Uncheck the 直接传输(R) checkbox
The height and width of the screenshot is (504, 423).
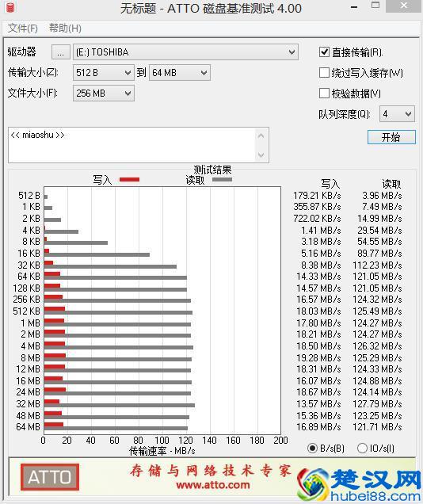point(324,52)
